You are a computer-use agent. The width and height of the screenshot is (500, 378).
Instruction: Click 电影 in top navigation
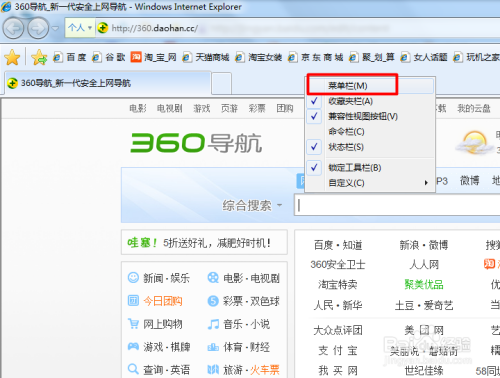[138, 108]
